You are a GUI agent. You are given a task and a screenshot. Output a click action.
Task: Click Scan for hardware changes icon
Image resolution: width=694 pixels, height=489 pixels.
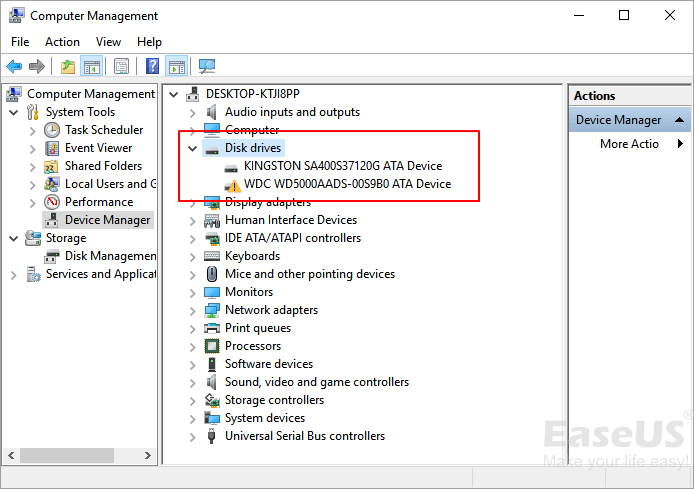(x=207, y=67)
